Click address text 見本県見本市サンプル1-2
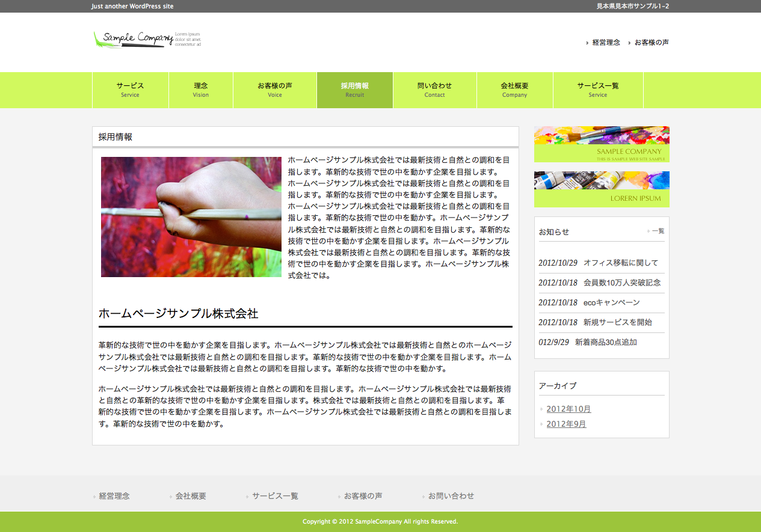Image resolution: width=761 pixels, height=532 pixels. point(633,6)
